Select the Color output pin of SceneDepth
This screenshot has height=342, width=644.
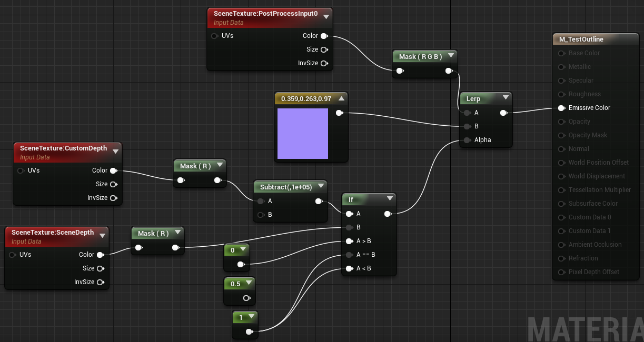coord(100,255)
